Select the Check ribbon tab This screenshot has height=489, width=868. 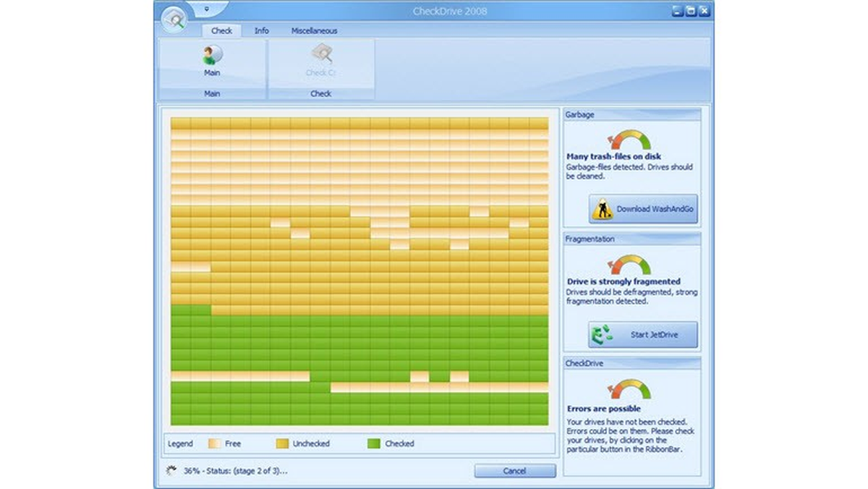click(221, 30)
